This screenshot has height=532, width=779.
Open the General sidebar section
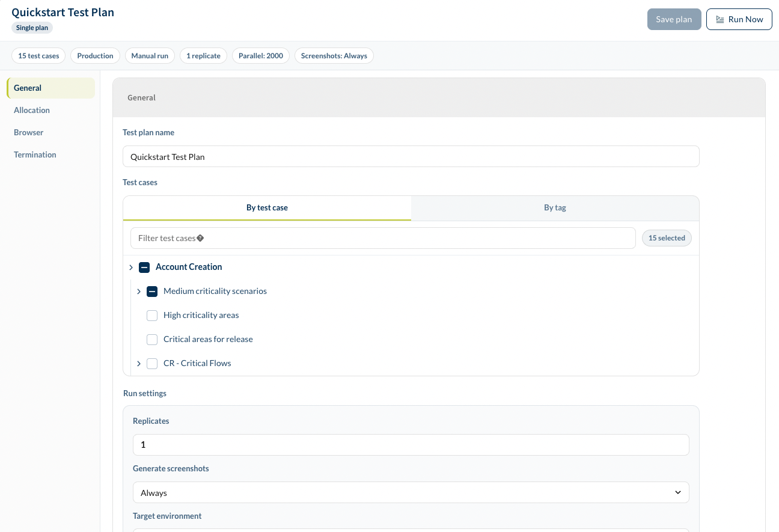51,88
